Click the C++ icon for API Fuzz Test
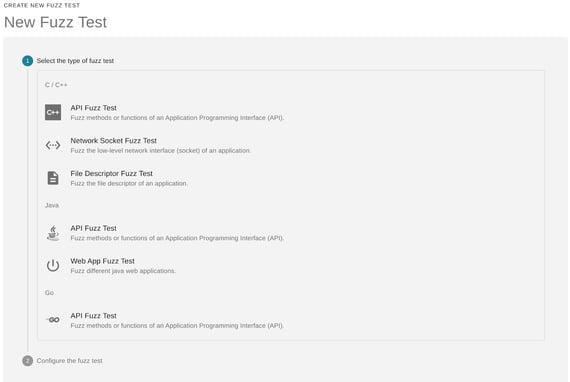Image resolution: width=570 pixels, height=382 pixels. [53, 112]
